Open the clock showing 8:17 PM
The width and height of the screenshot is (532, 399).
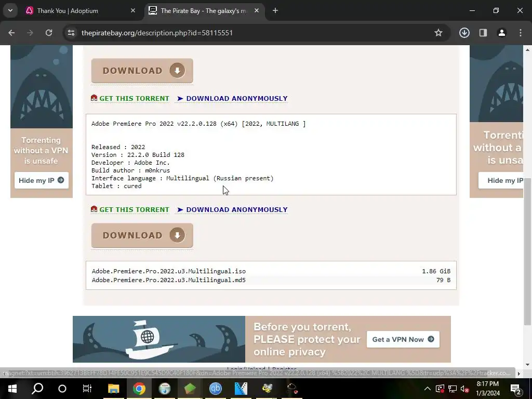(488, 389)
